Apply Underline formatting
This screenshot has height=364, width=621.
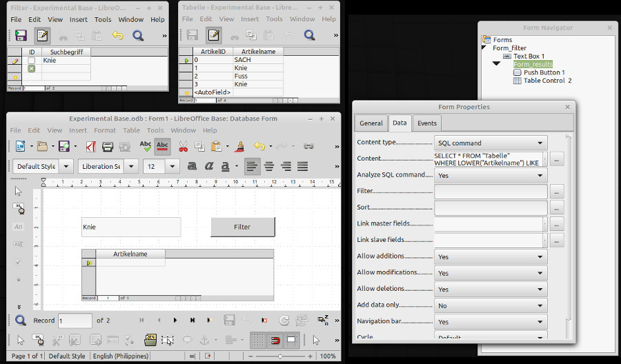[225, 166]
